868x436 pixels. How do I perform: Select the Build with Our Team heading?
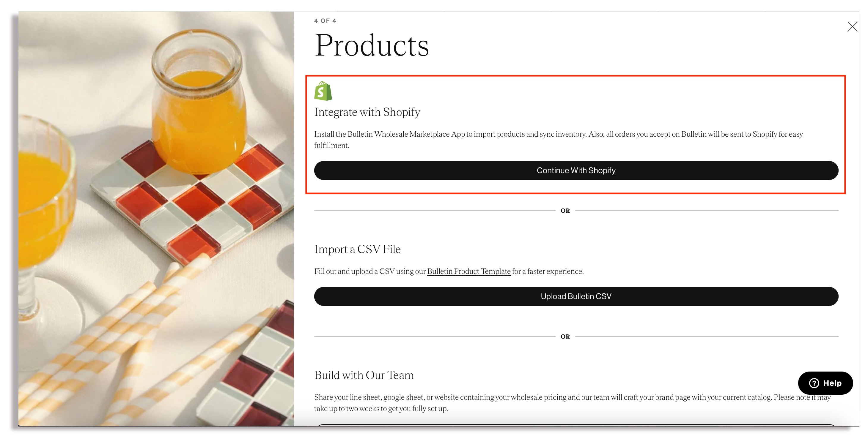pos(364,375)
